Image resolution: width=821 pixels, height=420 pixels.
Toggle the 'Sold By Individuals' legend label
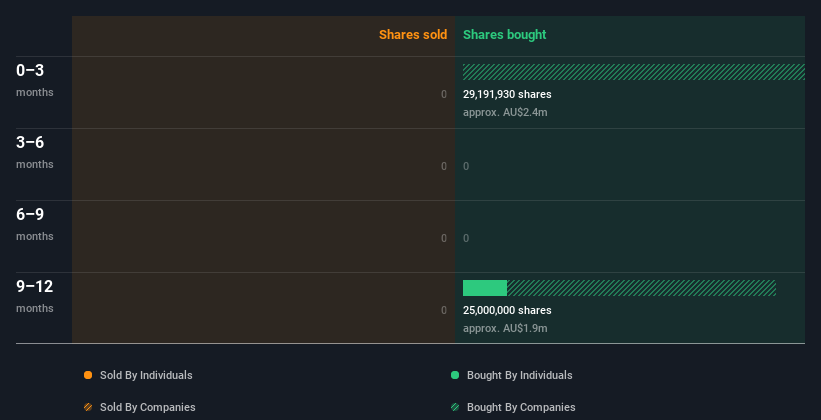(146, 375)
